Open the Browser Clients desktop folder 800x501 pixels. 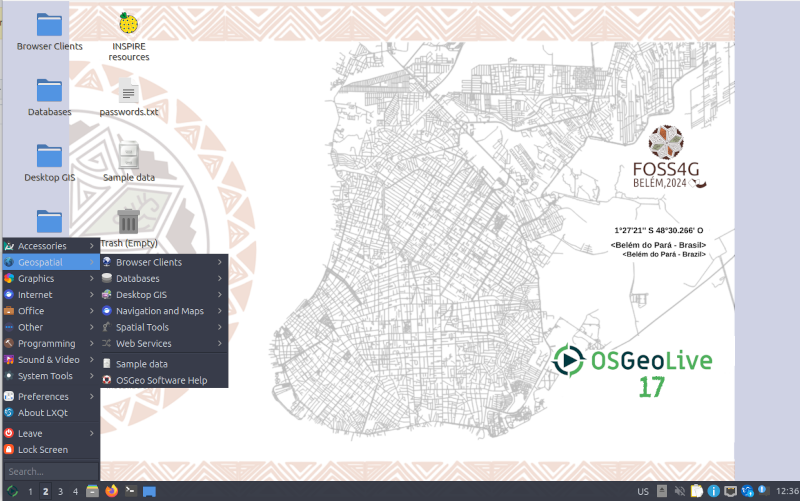pos(49,32)
